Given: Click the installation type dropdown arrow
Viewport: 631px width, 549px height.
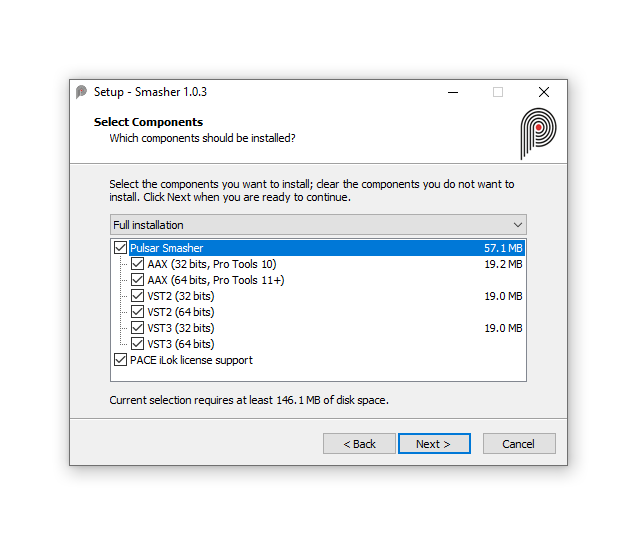Looking at the screenshot, I should 517,225.
